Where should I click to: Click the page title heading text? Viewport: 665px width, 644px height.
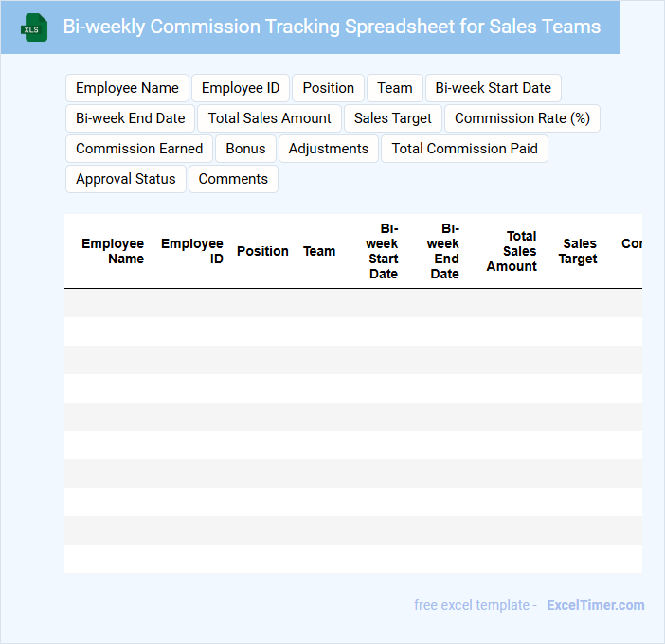(x=332, y=27)
